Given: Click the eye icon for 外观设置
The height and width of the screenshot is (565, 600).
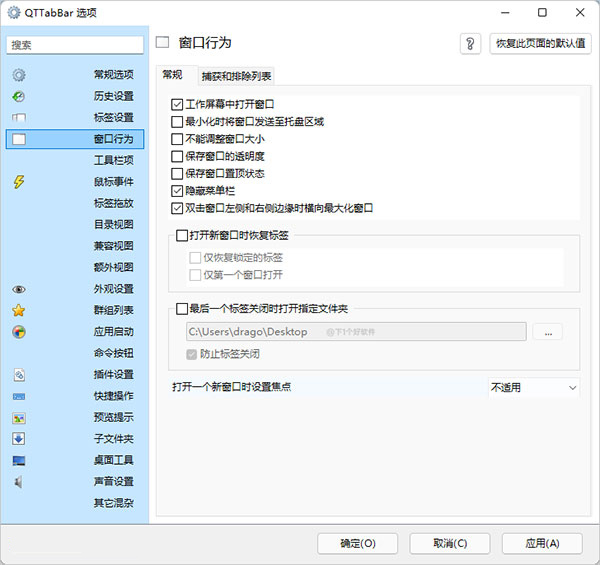Looking at the screenshot, I should coord(19,289).
